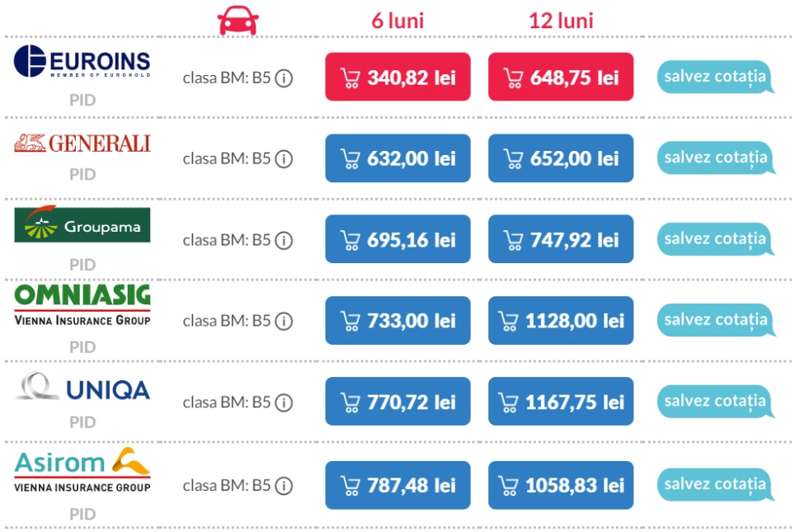800x532 pixels.
Task: Click the info icon in Euroins row
Action: pos(285,78)
